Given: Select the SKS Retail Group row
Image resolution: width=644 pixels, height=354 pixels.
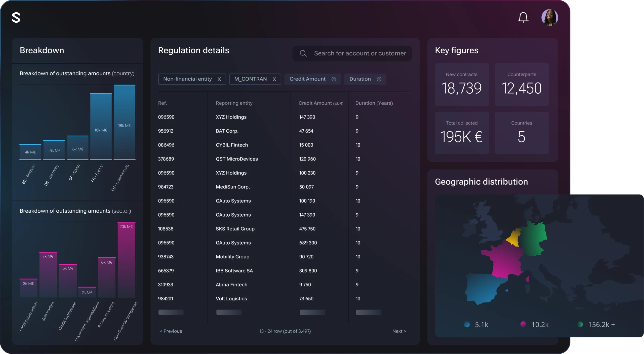Looking at the screenshot, I should pos(235,229).
